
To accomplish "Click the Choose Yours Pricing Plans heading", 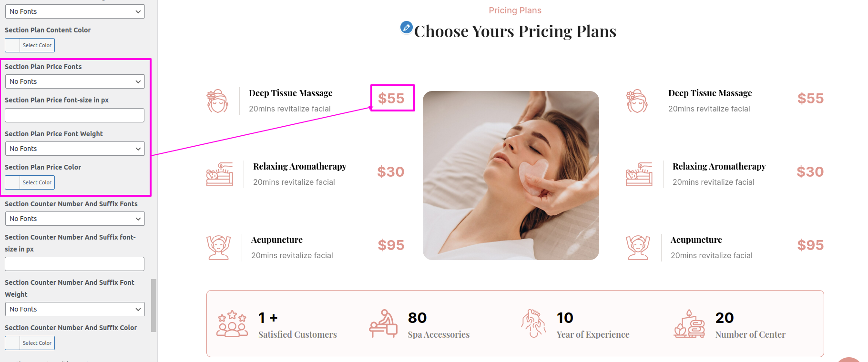I will click(x=515, y=31).
